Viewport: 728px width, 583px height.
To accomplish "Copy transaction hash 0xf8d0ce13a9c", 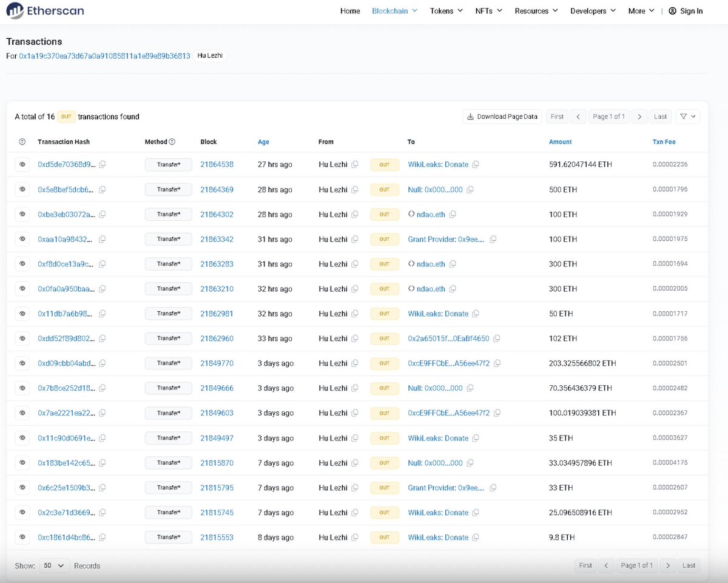I will tap(103, 264).
